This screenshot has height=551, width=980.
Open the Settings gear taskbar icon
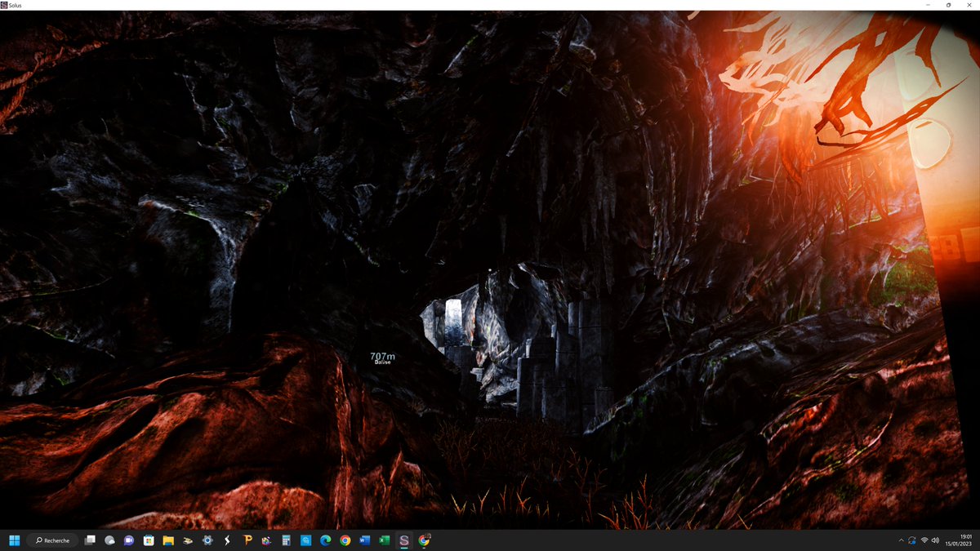(207, 540)
